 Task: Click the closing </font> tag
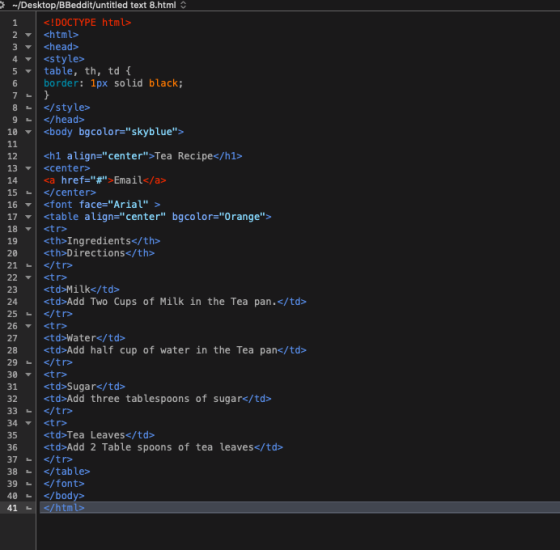(x=64, y=484)
